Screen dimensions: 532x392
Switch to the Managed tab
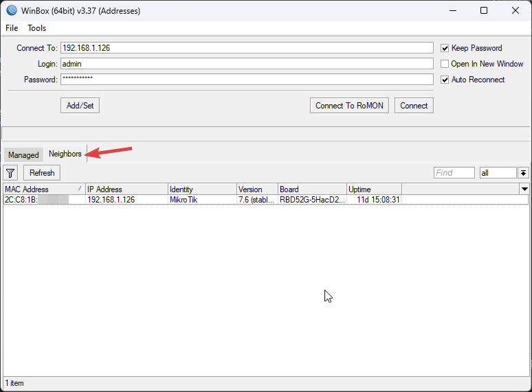(x=23, y=155)
